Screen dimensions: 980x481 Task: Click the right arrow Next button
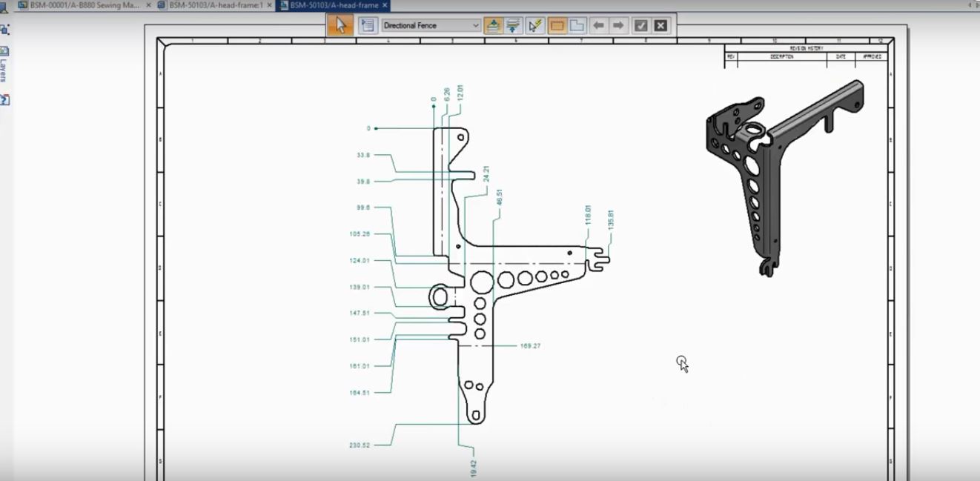[x=618, y=25]
